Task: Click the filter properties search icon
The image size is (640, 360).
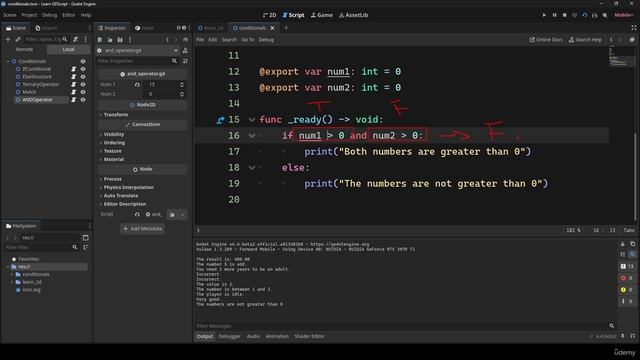Action: (174, 61)
